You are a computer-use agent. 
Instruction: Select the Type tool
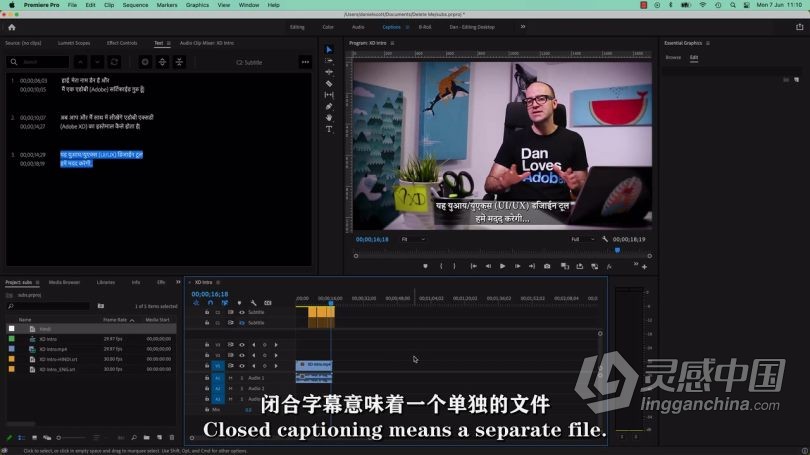[329, 129]
